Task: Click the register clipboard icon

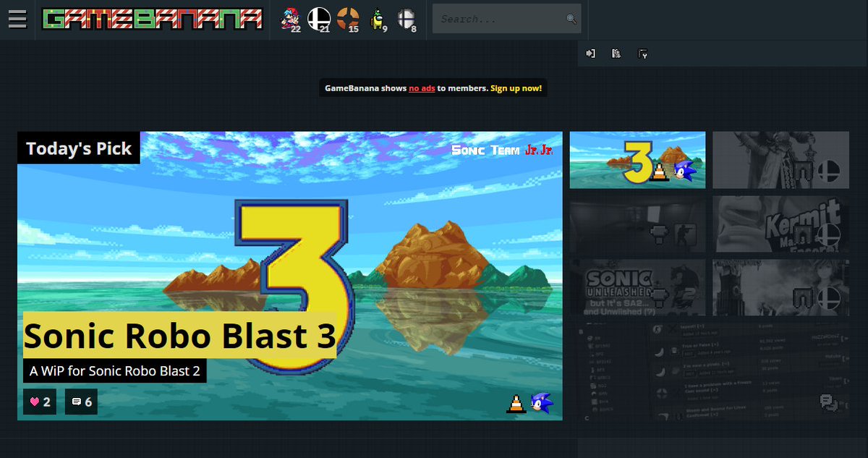Action: tap(616, 54)
